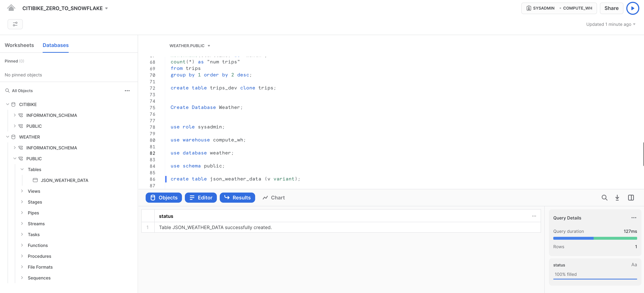Open Query Details ellipsis menu

pyautogui.click(x=634, y=218)
